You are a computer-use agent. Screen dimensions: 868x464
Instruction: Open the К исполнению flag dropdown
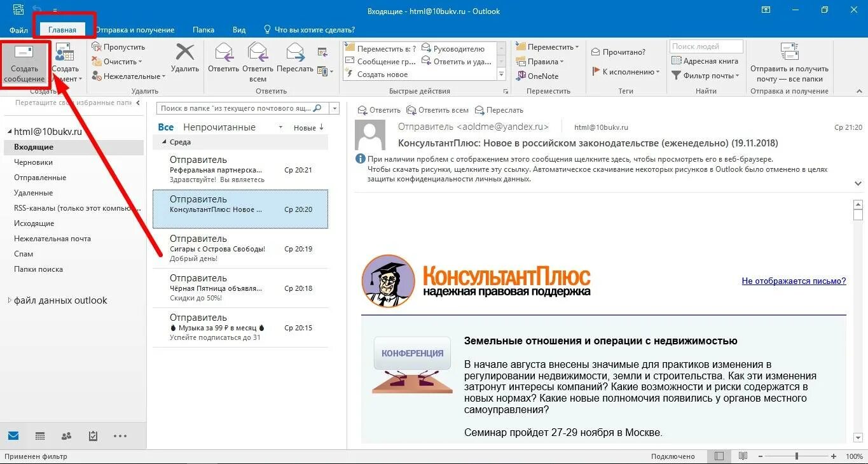(x=626, y=72)
